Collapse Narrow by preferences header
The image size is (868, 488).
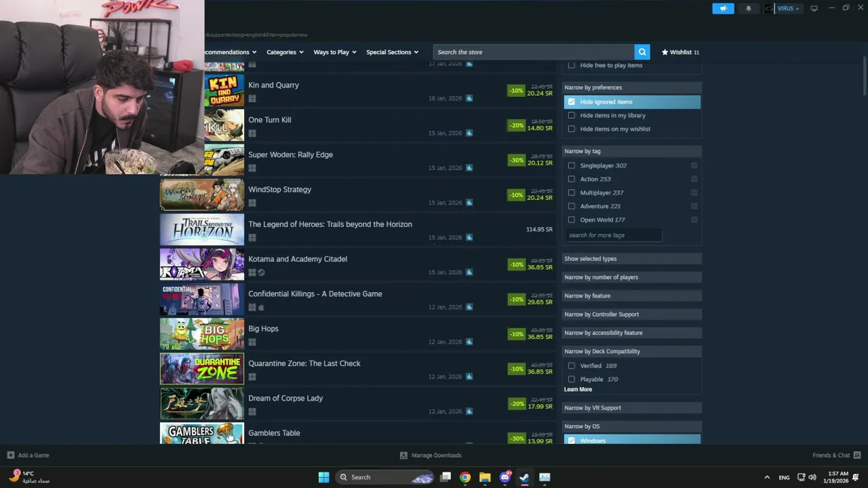pyautogui.click(x=631, y=87)
